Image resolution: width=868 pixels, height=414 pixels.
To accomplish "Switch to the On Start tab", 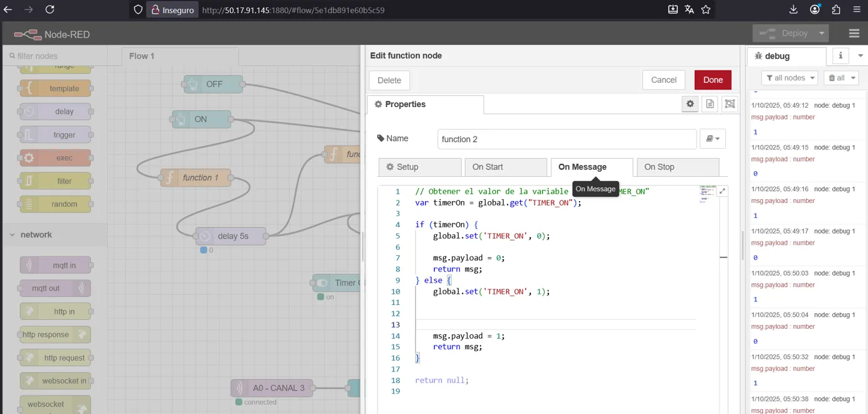I will [505, 167].
